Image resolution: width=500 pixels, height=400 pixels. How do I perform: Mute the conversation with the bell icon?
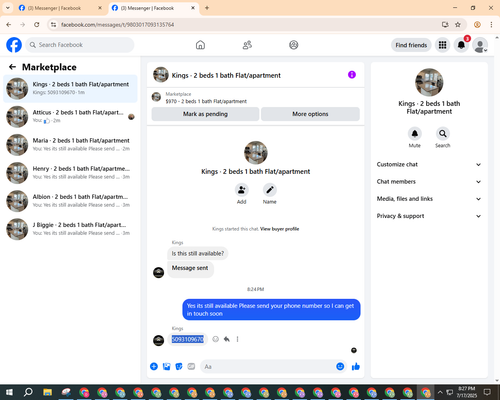click(415, 134)
